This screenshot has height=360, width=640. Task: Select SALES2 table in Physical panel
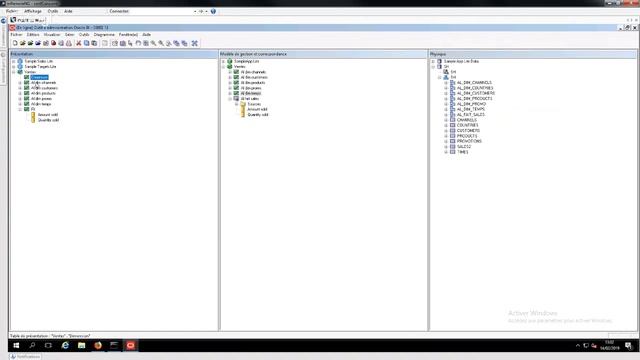pos(464,147)
